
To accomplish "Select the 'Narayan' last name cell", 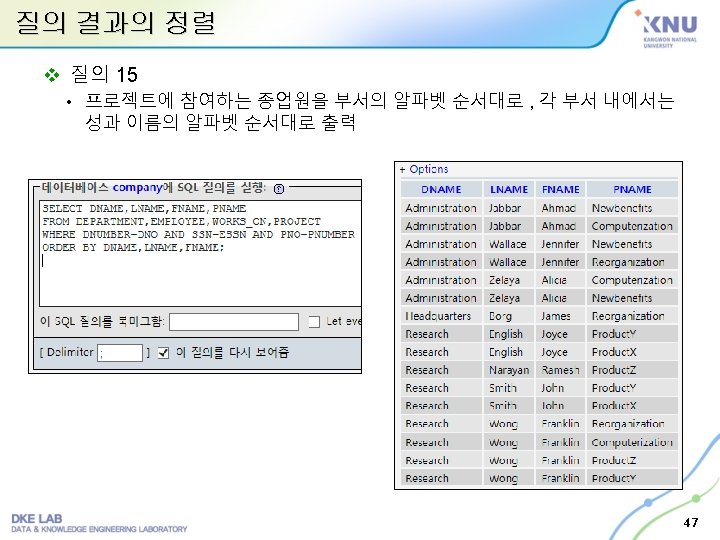I will pyautogui.click(x=509, y=370).
